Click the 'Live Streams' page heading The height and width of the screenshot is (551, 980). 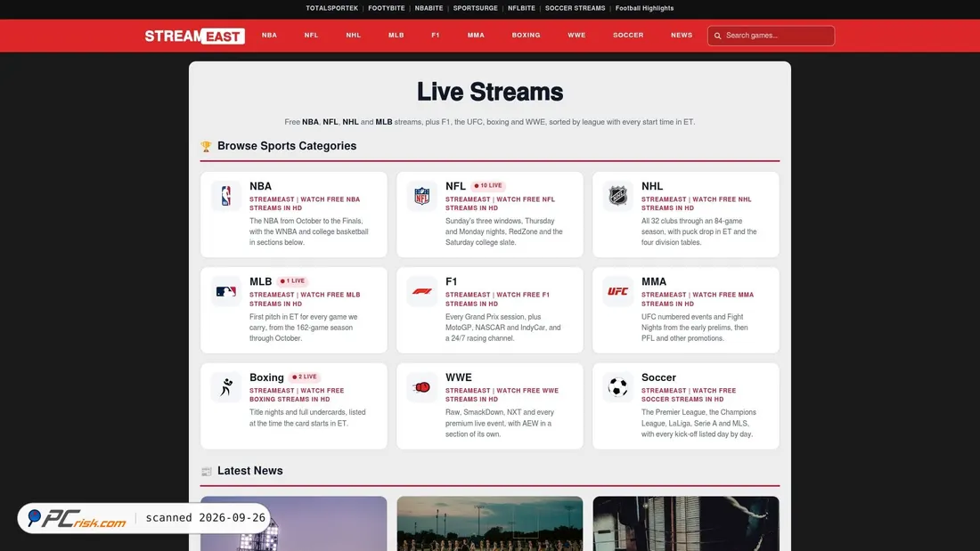pyautogui.click(x=490, y=92)
